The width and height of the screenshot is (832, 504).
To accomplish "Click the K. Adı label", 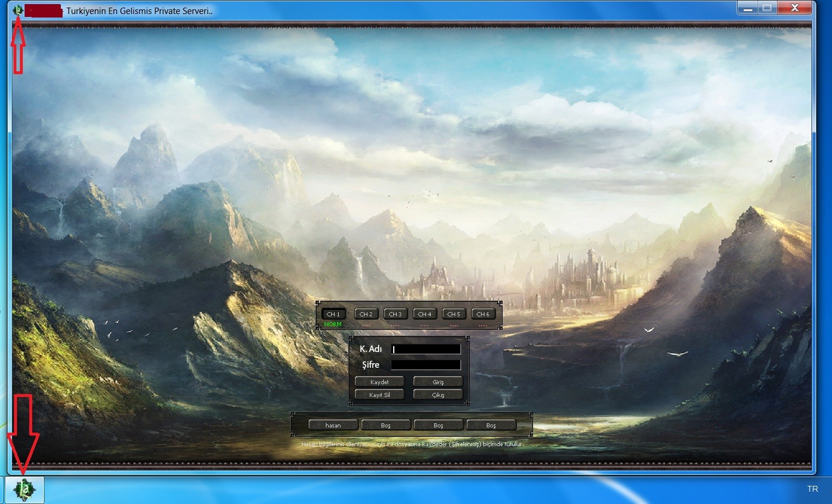I will click(x=371, y=348).
